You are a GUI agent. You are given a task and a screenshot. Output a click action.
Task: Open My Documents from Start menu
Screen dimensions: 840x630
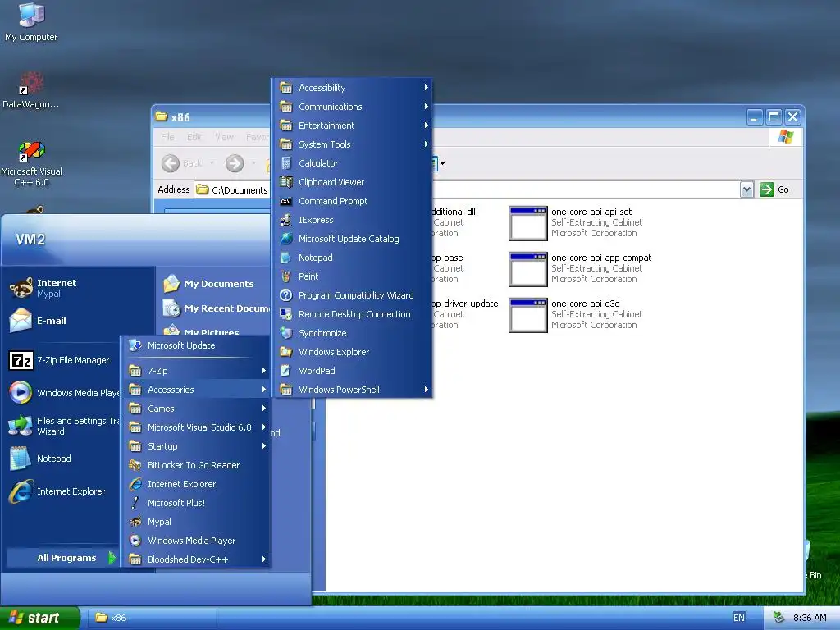(214, 284)
